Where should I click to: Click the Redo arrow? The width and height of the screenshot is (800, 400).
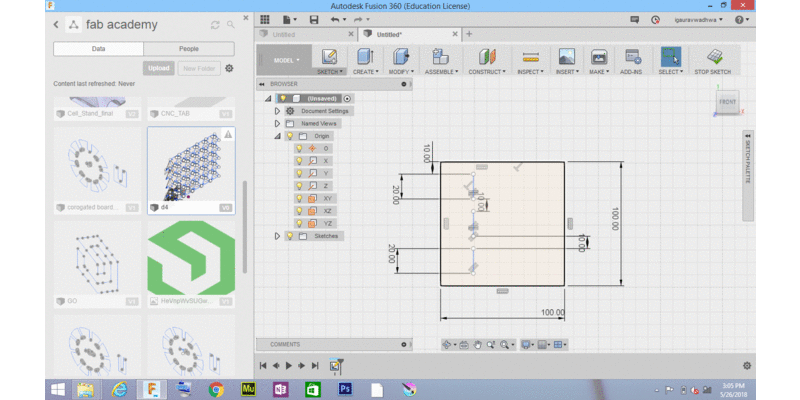coord(358,19)
